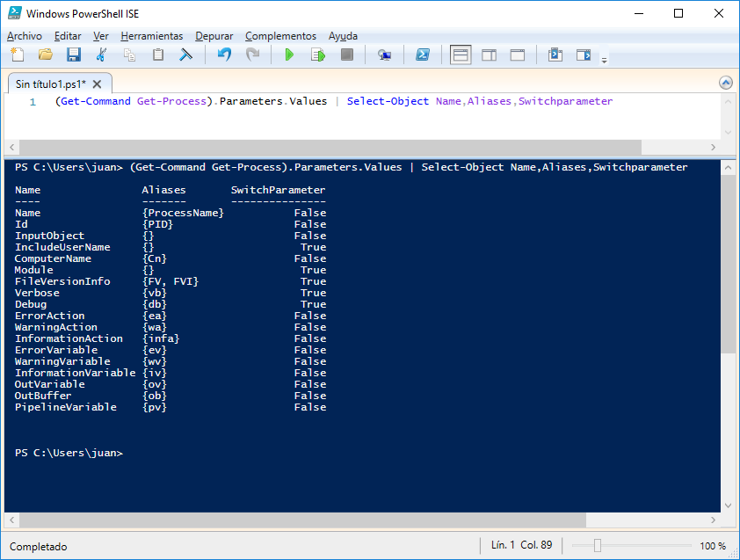Maximize the script pane layout
Viewport: 740px width, 560px height.
coord(518,55)
